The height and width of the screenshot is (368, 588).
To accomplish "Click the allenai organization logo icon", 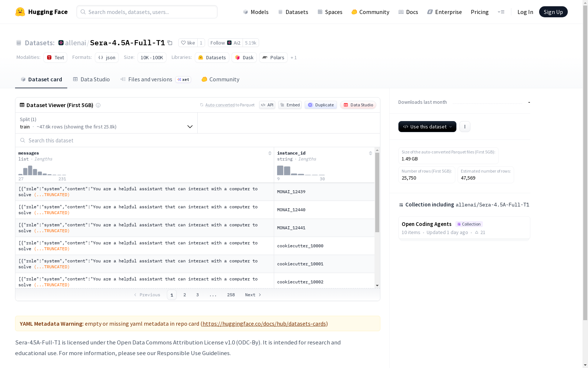I will (61, 43).
